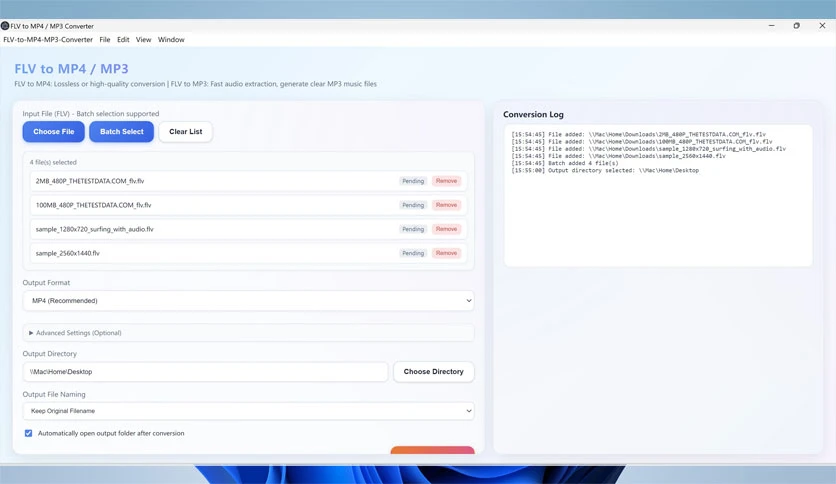Click Pending status of 100MB_480P file

tap(413, 205)
